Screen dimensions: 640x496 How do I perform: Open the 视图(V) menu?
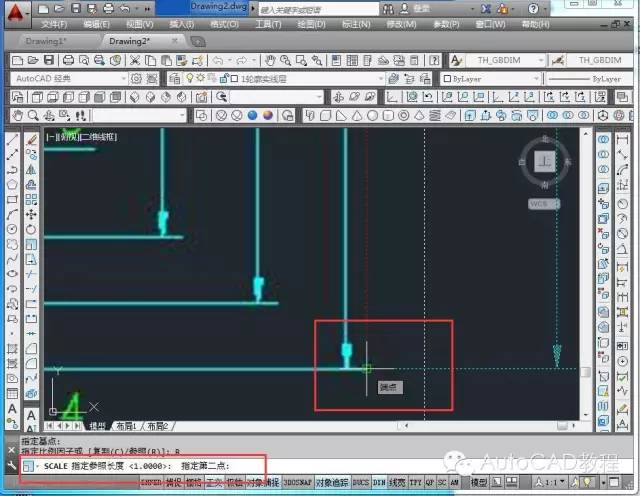click(140, 24)
